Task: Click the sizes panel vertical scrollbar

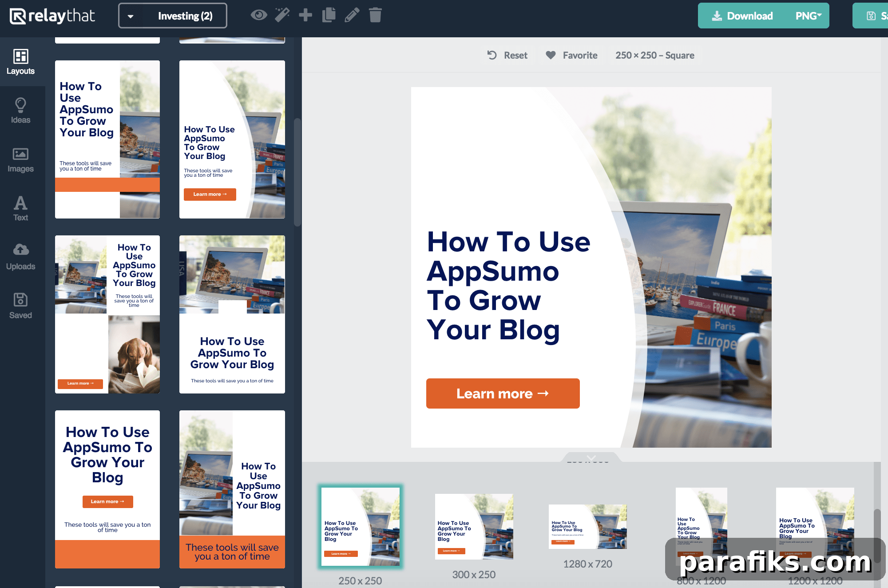Action: click(877, 536)
